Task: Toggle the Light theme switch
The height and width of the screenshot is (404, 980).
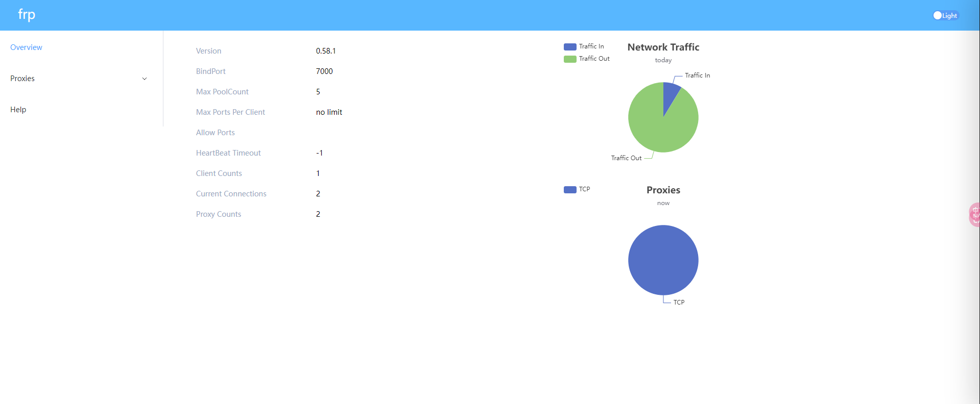Action: [x=945, y=15]
